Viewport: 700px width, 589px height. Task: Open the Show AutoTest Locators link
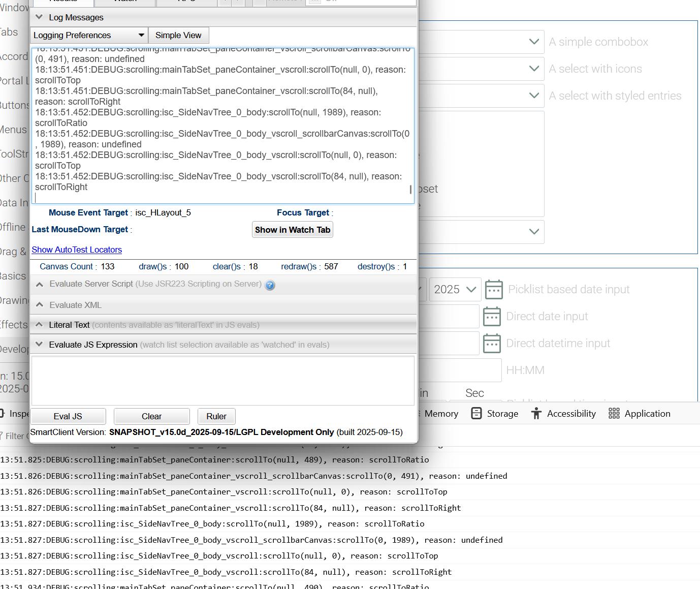77,250
